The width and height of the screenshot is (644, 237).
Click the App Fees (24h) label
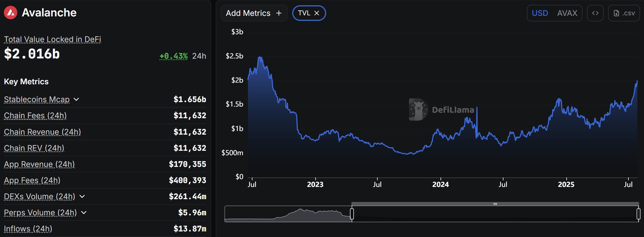pyautogui.click(x=32, y=180)
